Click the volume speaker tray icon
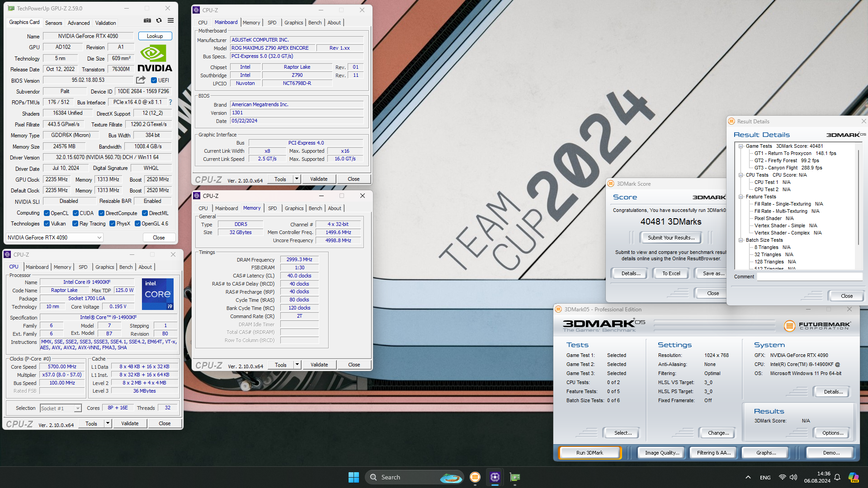868x488 pixels. [x=793, y=477]
